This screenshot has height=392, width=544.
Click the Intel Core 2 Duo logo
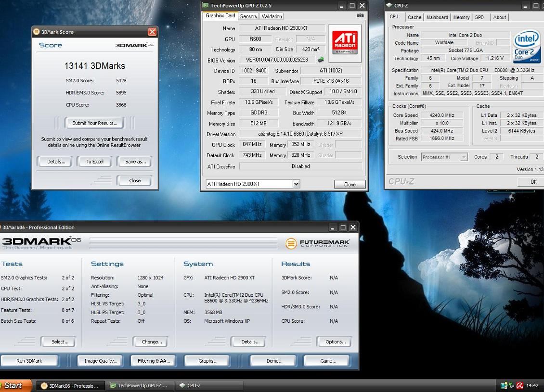pyautogui.click(x=526, y=47)
